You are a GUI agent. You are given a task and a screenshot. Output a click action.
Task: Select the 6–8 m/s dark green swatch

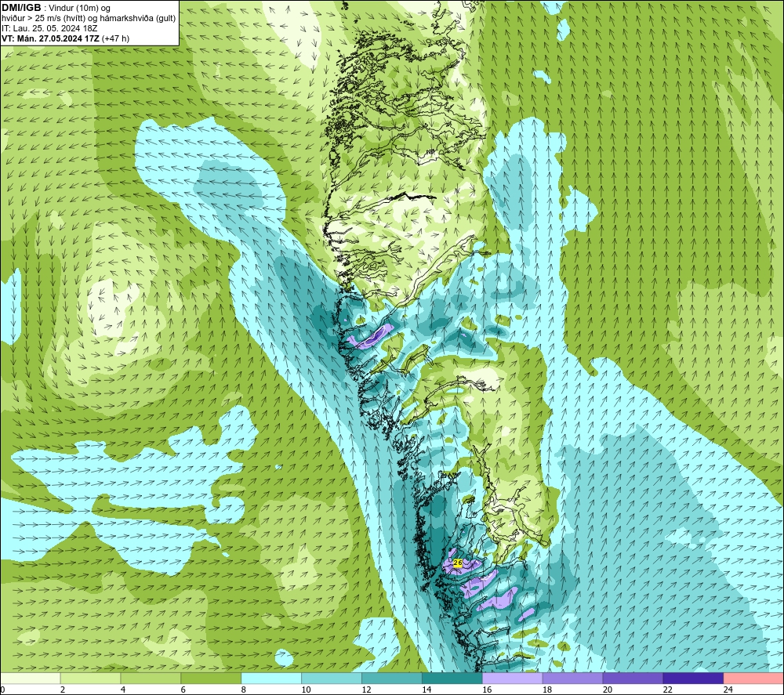pos(211,678)
